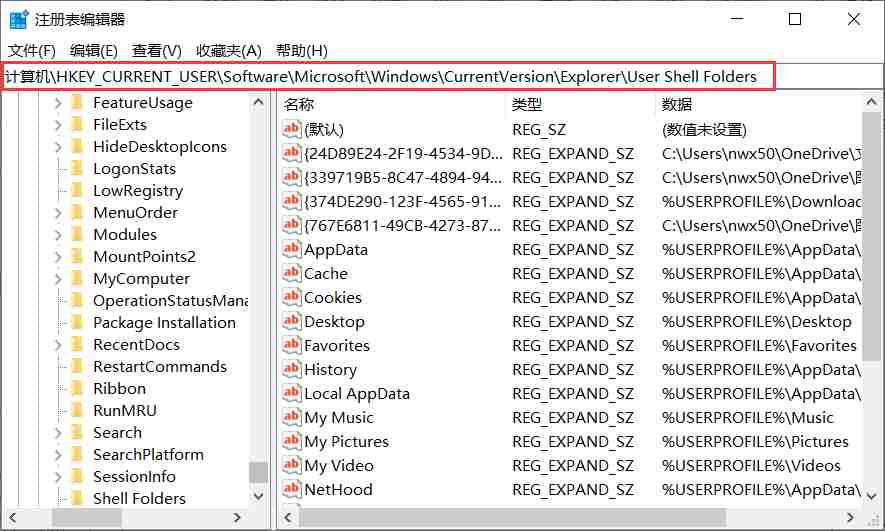Select the %USERPROFILE%\Favorites data cell

click(759, 345)
